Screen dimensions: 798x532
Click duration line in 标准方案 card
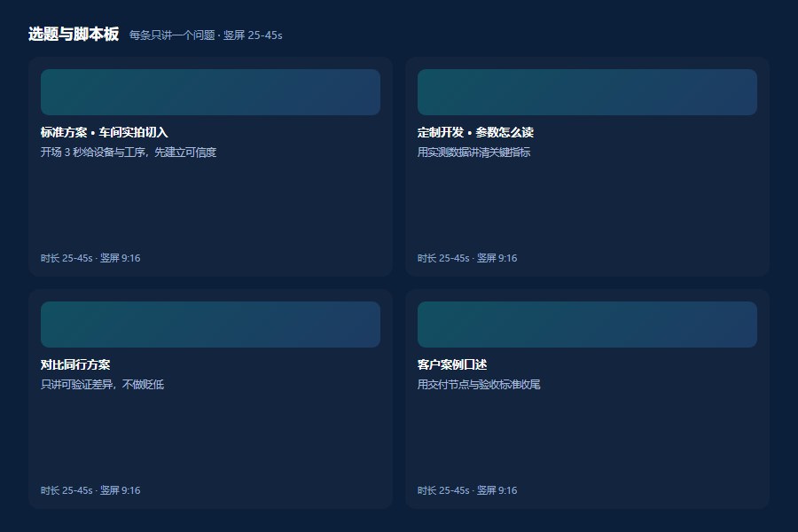(90, 258)
